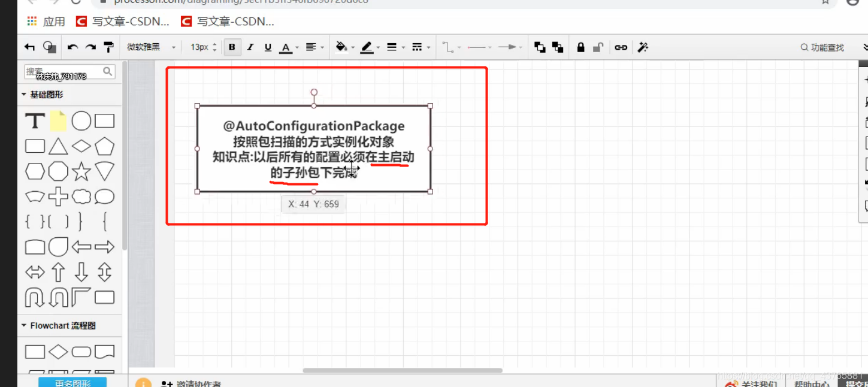Screen dimensions: 868x387
Task: Lock the selected shape
Action: point(580,47)
